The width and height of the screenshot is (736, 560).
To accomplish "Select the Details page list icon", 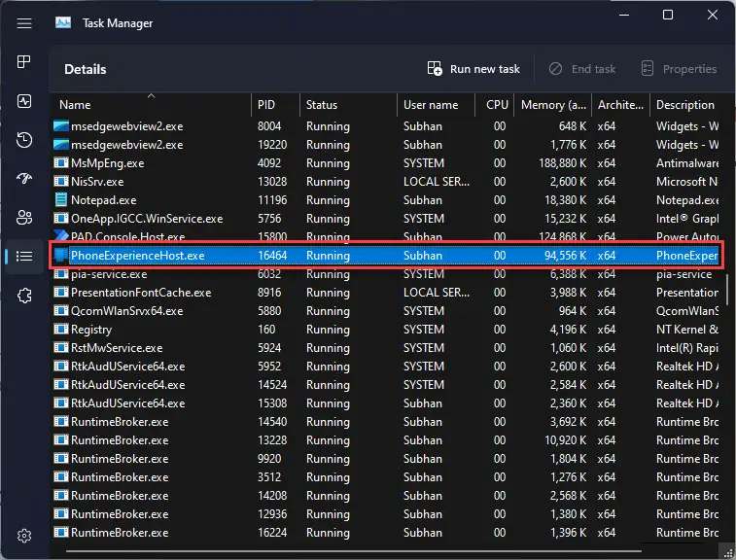I will click(x=24, y=256).
